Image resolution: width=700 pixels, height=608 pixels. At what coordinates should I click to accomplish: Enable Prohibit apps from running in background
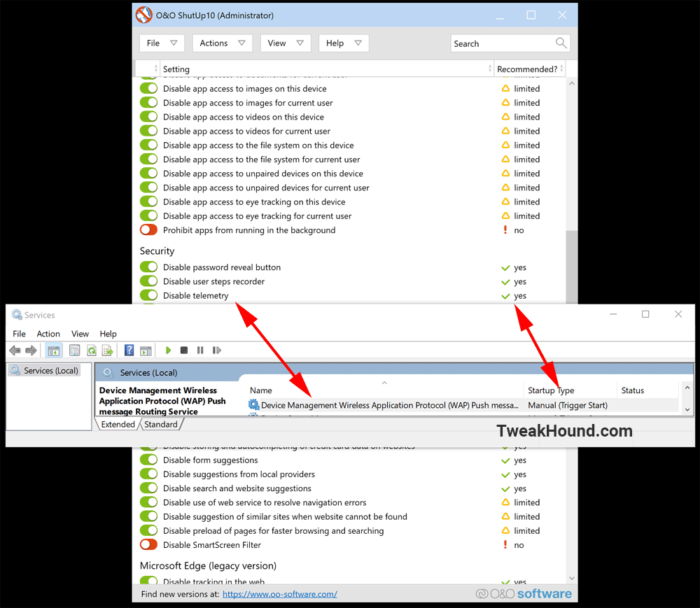pos(148,229)
